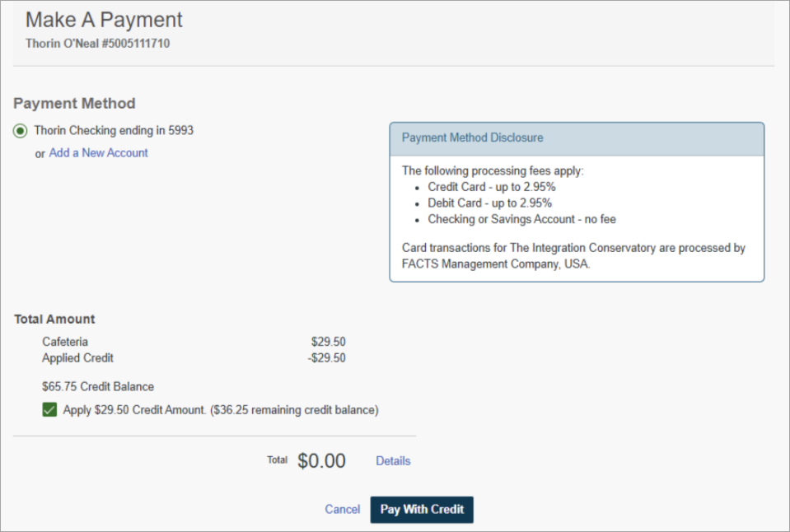This screenshot has width=790, height=532.
Task: Select the $65.75 Credit Balance text
Action: click(98, 386)
